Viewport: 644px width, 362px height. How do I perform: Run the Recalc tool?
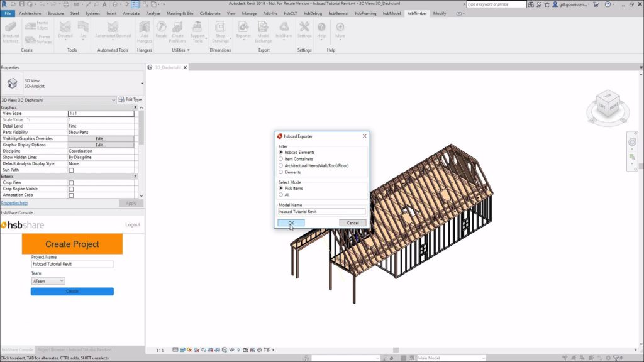coord(161,31)
